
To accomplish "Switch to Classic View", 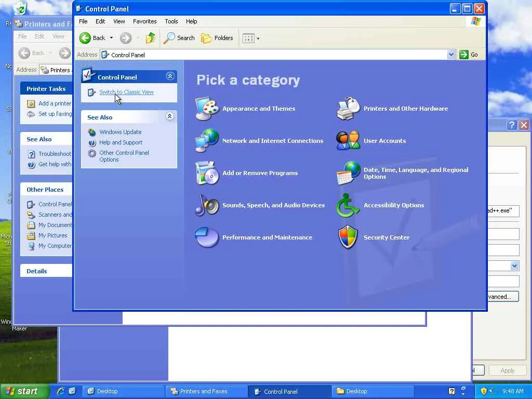I will [x=127, y=92].
